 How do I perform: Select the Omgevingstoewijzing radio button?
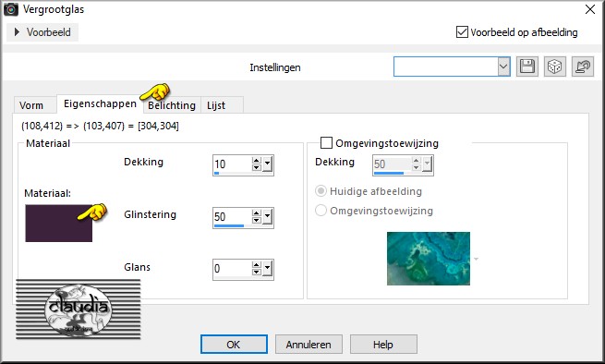tap(321, 211)
